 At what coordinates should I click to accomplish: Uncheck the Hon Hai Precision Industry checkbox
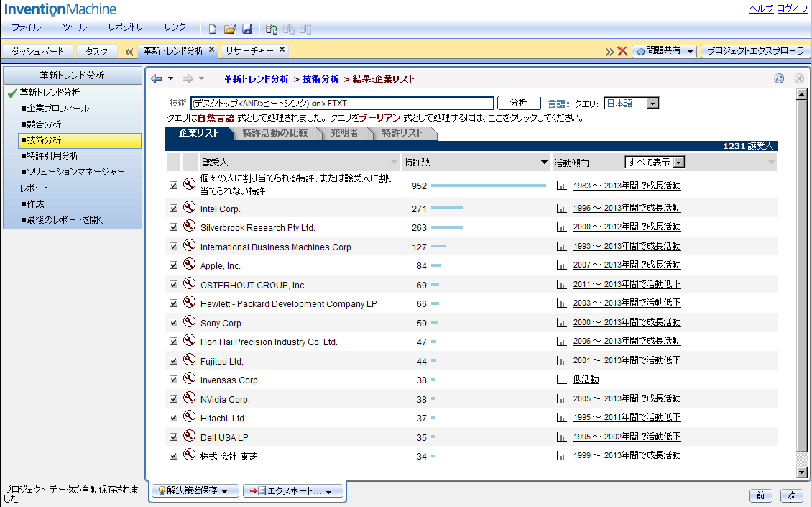[173, 342]
